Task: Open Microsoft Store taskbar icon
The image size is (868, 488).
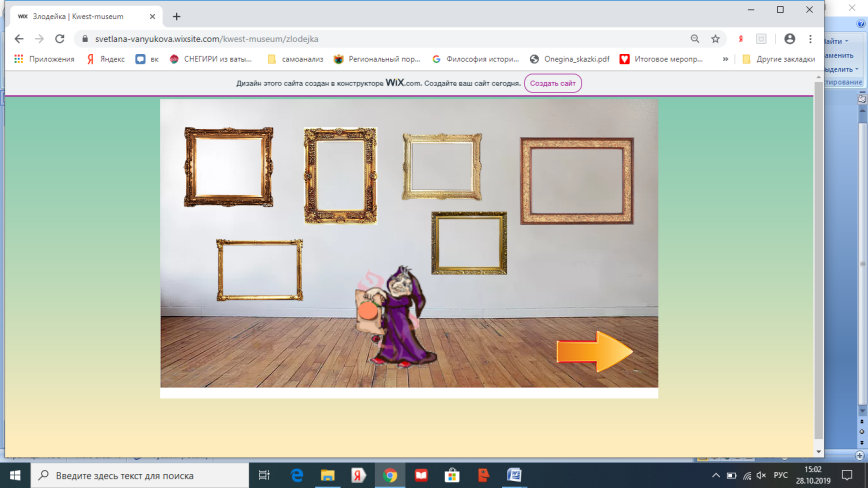Action: pos(452,475)
